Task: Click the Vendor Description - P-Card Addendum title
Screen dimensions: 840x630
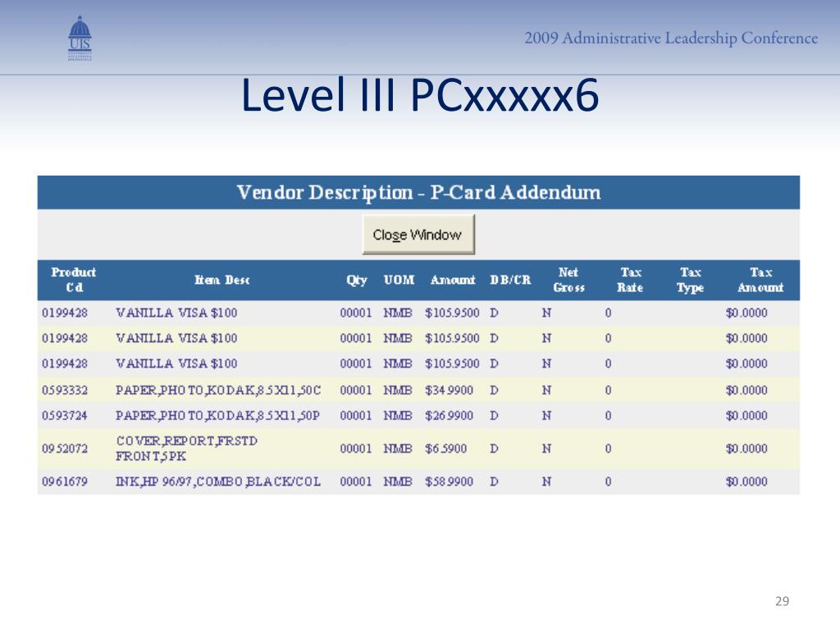Action: pyautogui.click(x=418, y=192)
